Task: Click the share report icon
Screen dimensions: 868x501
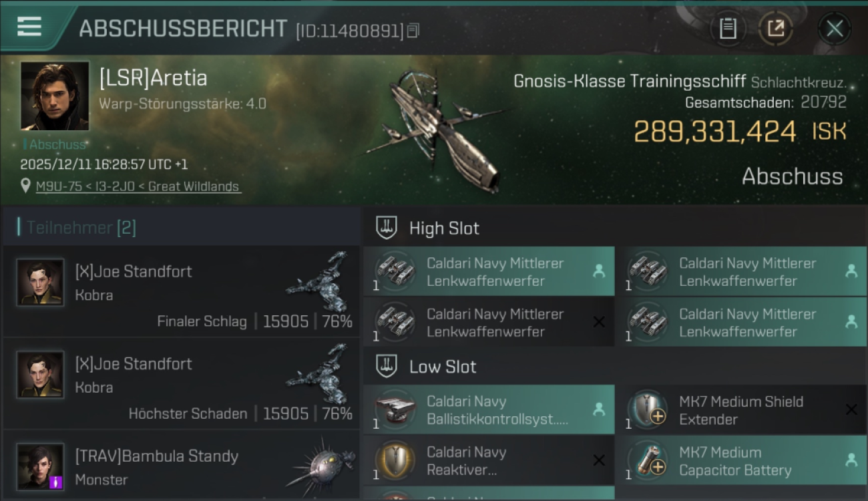Action: tap(775, 29)
